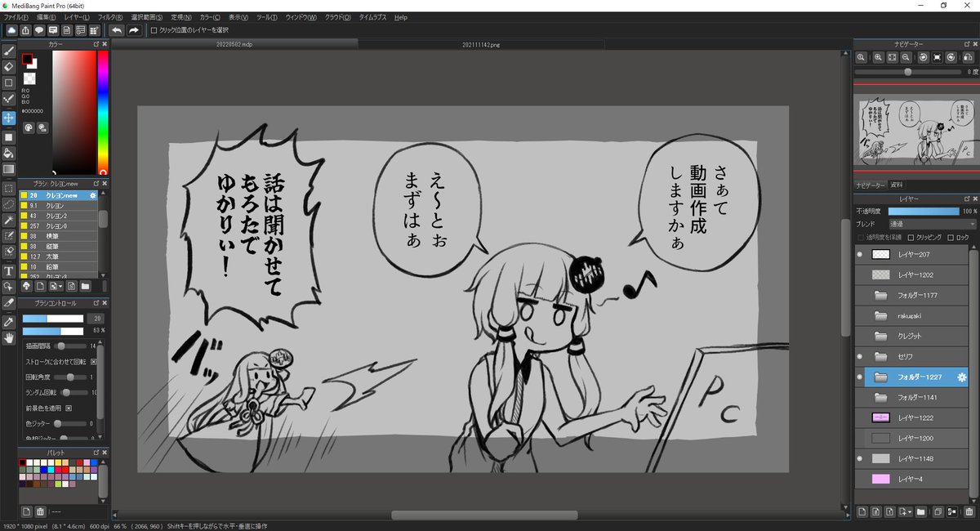Toggle クリッピング checkbox
980x531 pixels.
click(x=911, y=237)
